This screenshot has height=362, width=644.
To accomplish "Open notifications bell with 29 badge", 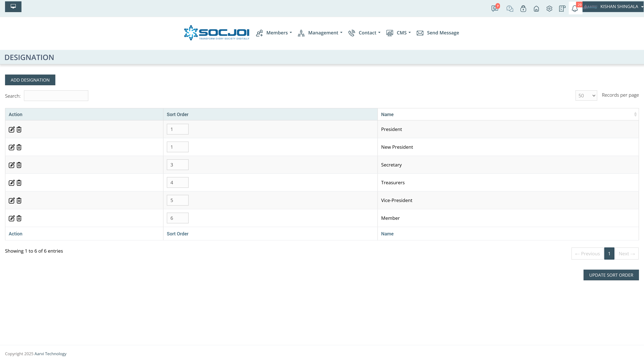I will (x=575, y=8).
